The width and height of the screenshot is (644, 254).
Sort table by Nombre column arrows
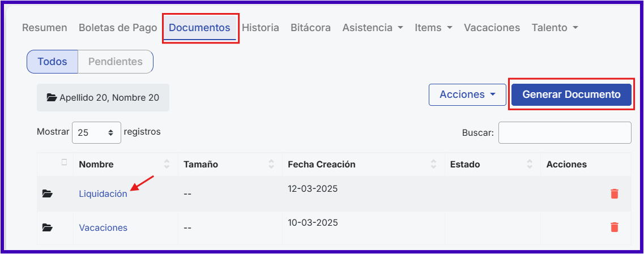pyautogui.click(x=167, y=164)
